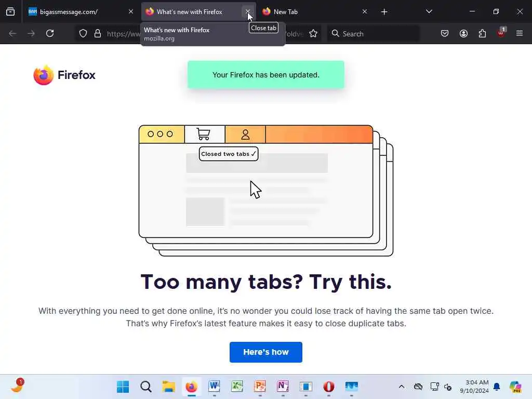Click the Here's how button
The width and height of the screenshot is (532, 399).
265,352
